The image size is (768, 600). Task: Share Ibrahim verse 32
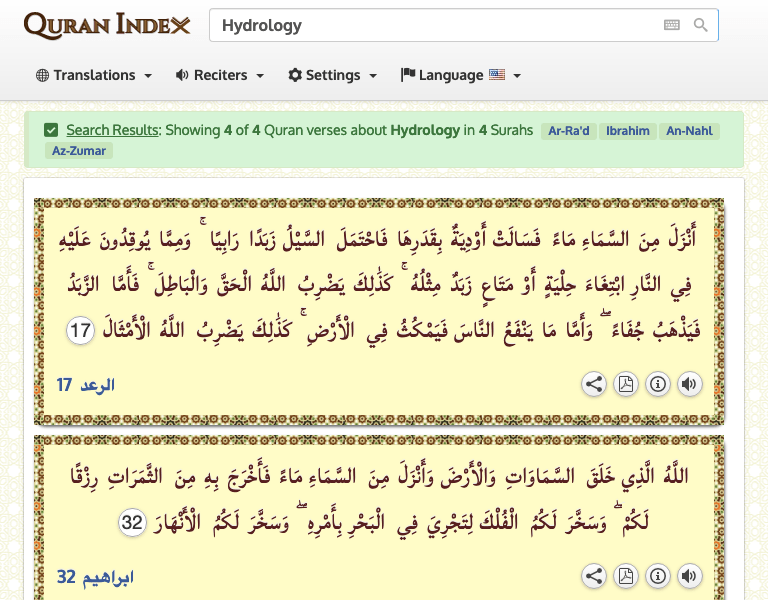click(x=594, y=576)
